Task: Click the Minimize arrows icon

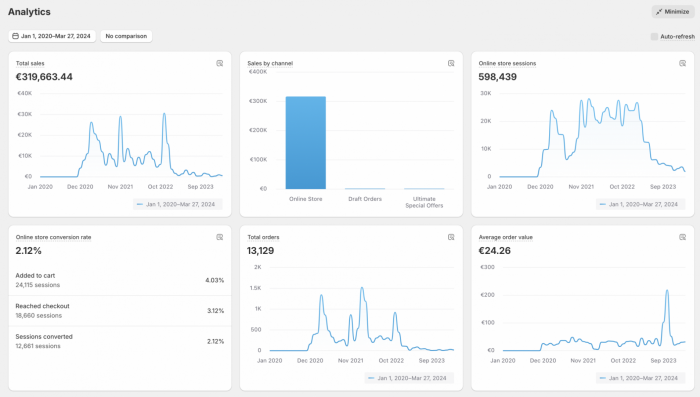Action: click(x=659, y=12)
